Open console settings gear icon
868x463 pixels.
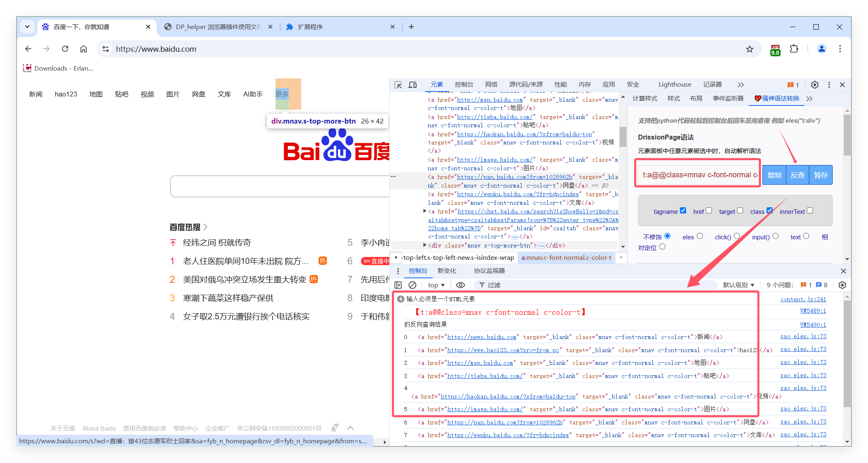coord(842,285)
